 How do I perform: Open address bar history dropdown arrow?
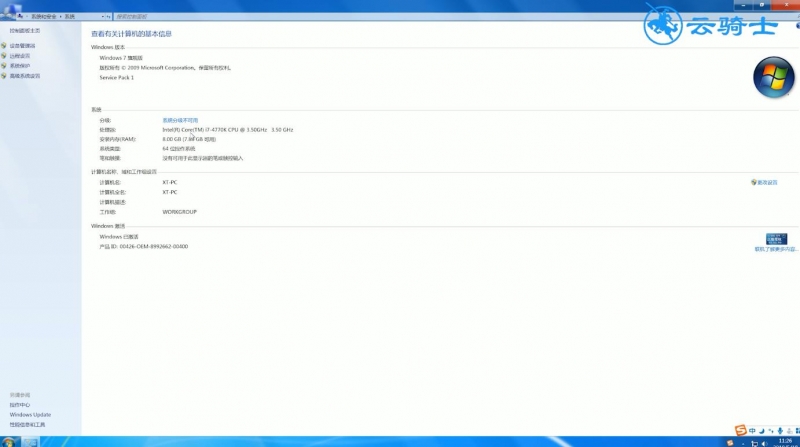coord(103,16)
